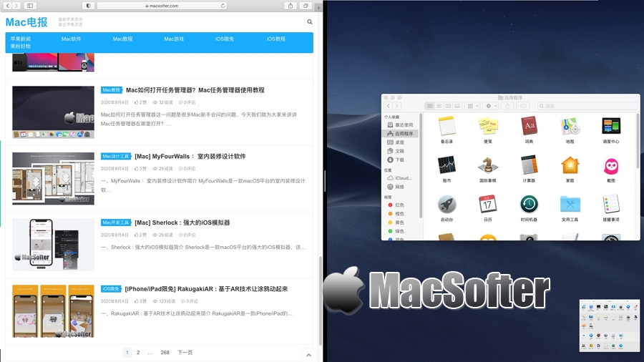The image size is (644, 362).
Task: Go to page 2 of the article list
Action: [x=138, y=353]
